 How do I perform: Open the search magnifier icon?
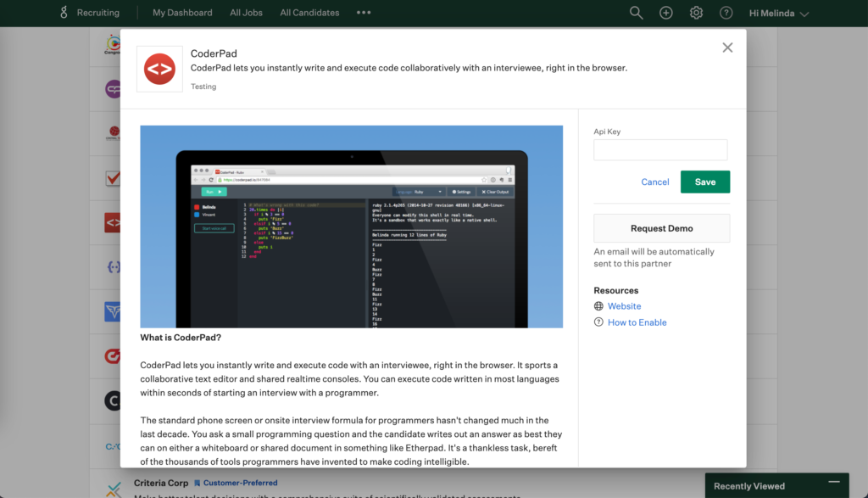click(x=636, y=13)
